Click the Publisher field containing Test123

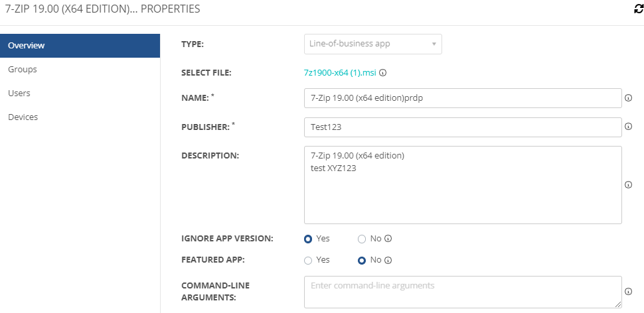point(462,127)
